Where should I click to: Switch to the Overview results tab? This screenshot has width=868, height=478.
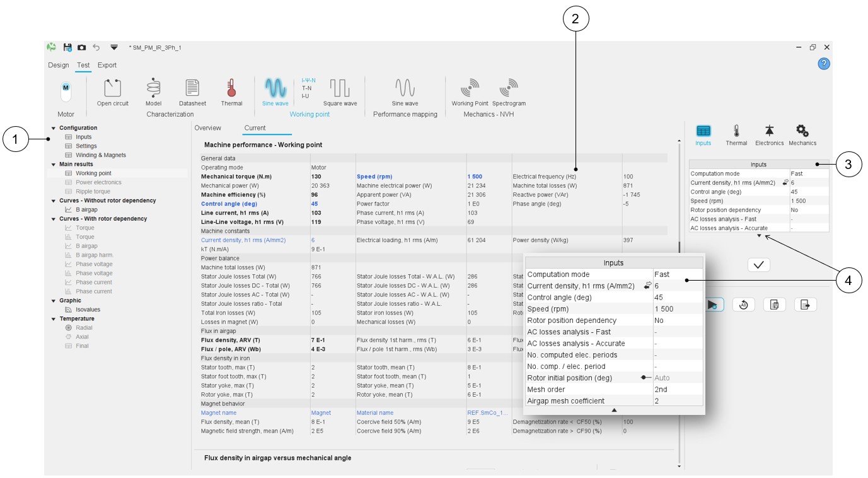[x=207, y=128]
